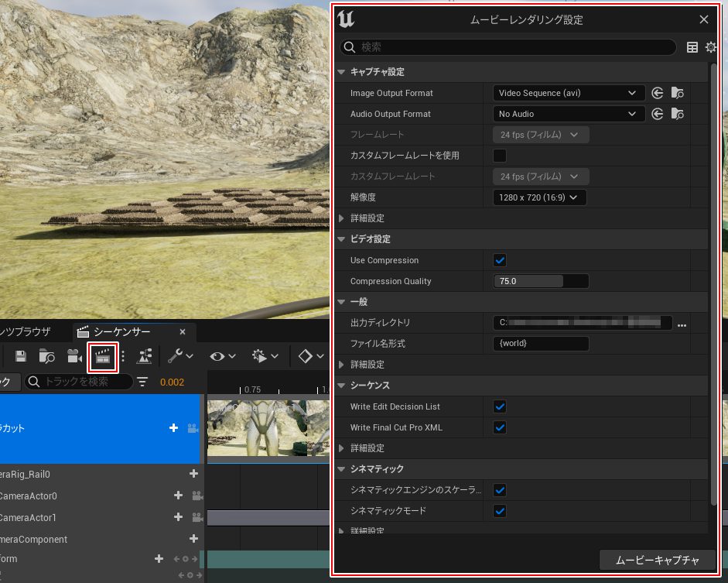Click the ファイル名形式 {world} input field
Screen dimensions: 728x583
541,343
